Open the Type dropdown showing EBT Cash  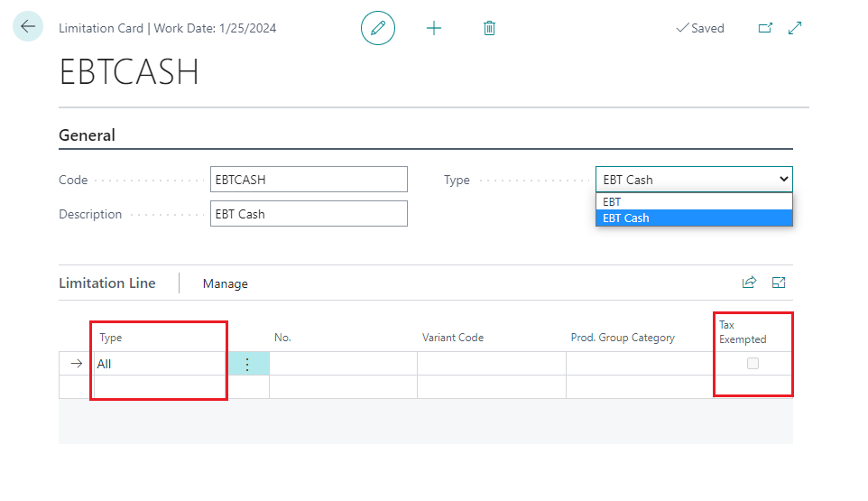693,180
